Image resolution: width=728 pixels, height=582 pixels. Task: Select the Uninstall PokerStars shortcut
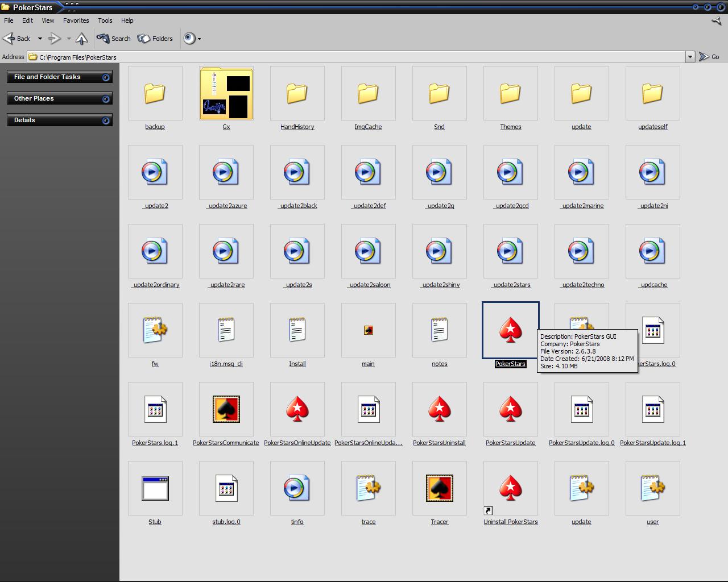click(x=510, y=488)
